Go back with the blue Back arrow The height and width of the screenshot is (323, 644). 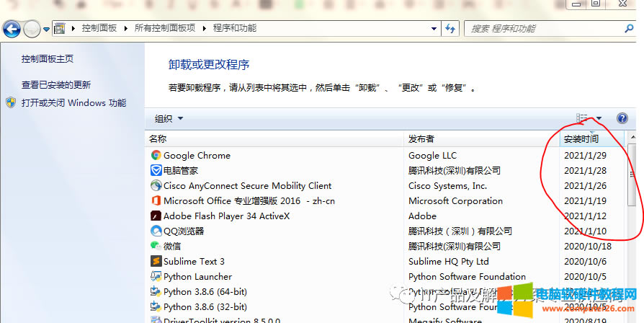(12, 29)
